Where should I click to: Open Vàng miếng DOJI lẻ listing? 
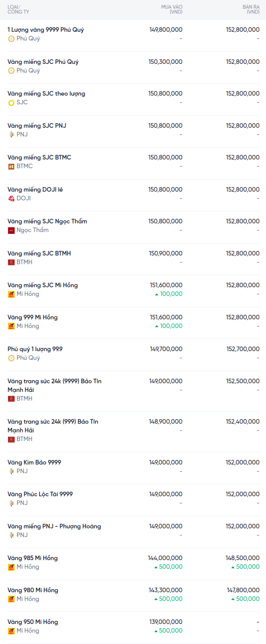35,189
